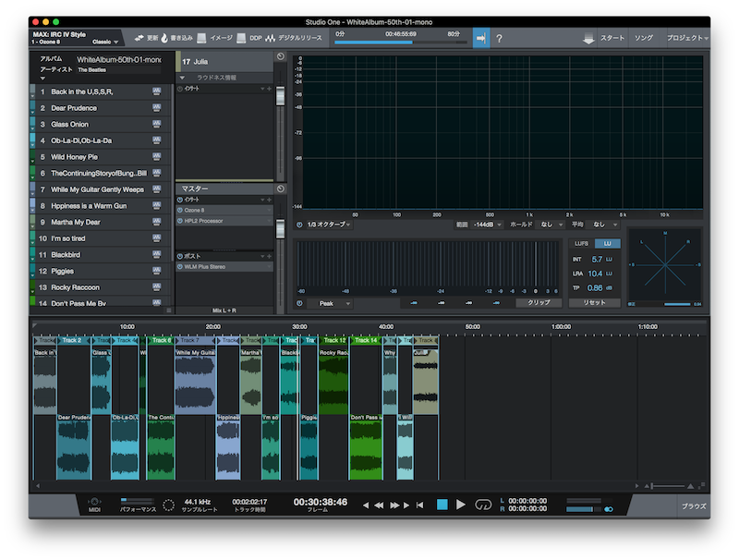Image resolution: width=739 pixels, height=560 pixels.
Task: Add insert with plus icon in track Inserts
Action: click(269, 89)
